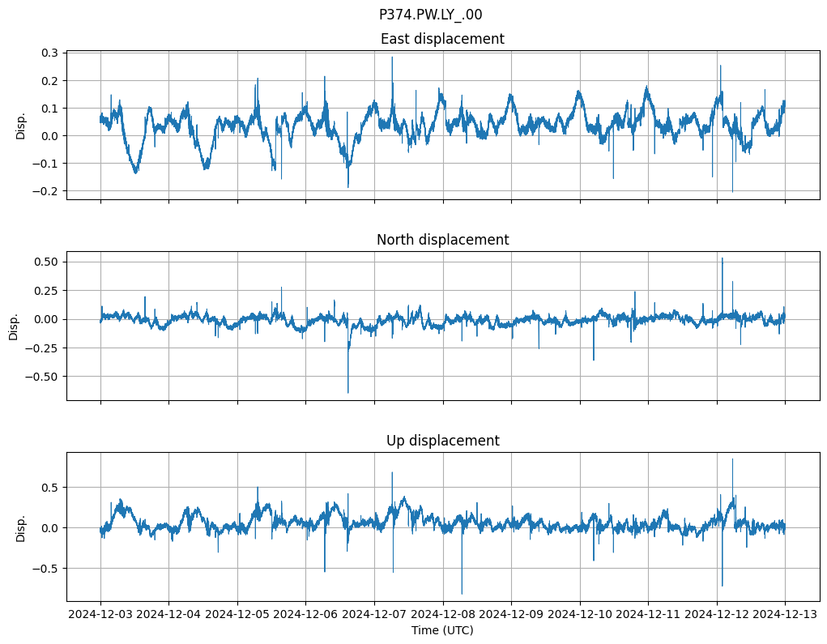Click the 2024-12-05 date tick label

[237, 615]
